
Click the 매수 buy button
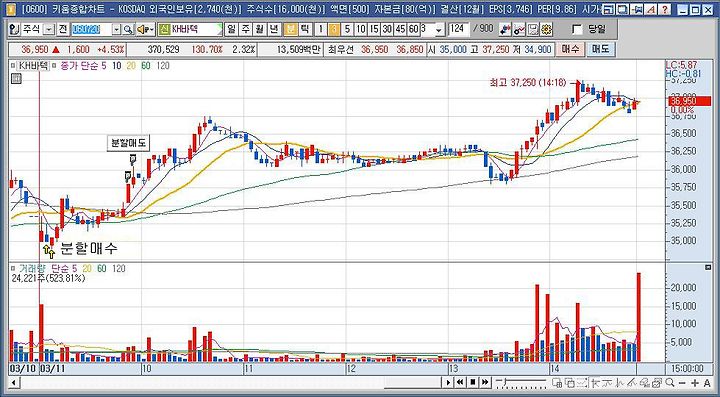[x=570, y=49]
